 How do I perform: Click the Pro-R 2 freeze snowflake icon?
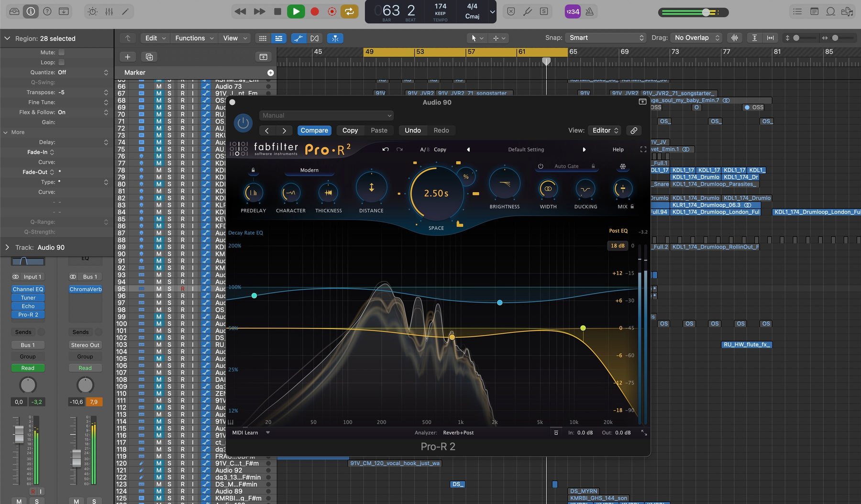click(623, 166)
